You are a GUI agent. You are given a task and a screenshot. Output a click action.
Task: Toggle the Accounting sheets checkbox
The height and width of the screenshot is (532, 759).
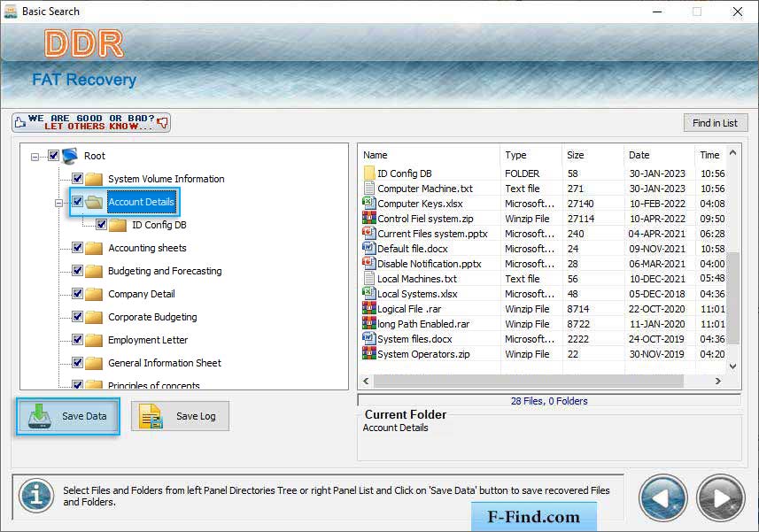point(77,248)
